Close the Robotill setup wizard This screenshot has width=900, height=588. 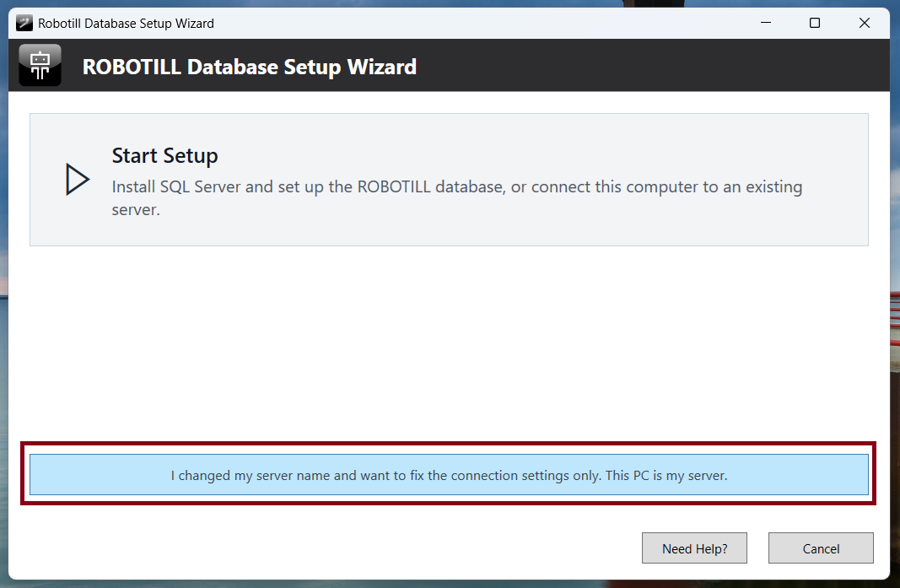pyautogui.click(x=865, y=23)
